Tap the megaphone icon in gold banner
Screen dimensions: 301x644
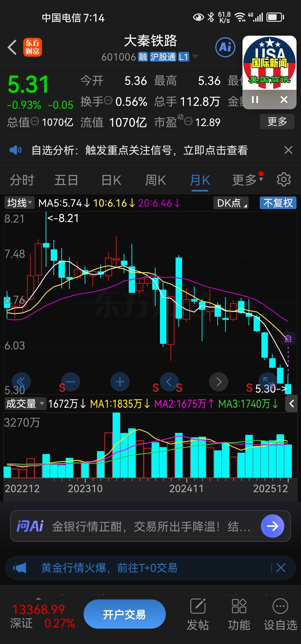[20, 568]
